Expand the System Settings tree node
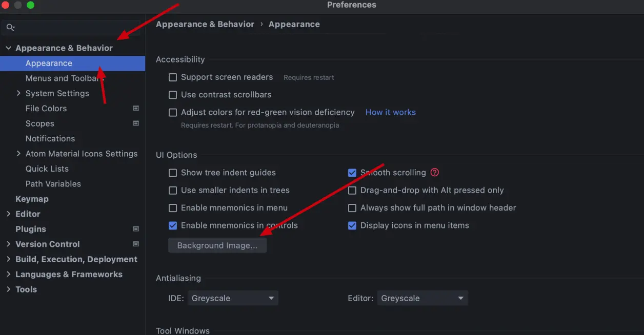Image resolution: width=644 pixels, height=335 pixels. tap(18, 93)
